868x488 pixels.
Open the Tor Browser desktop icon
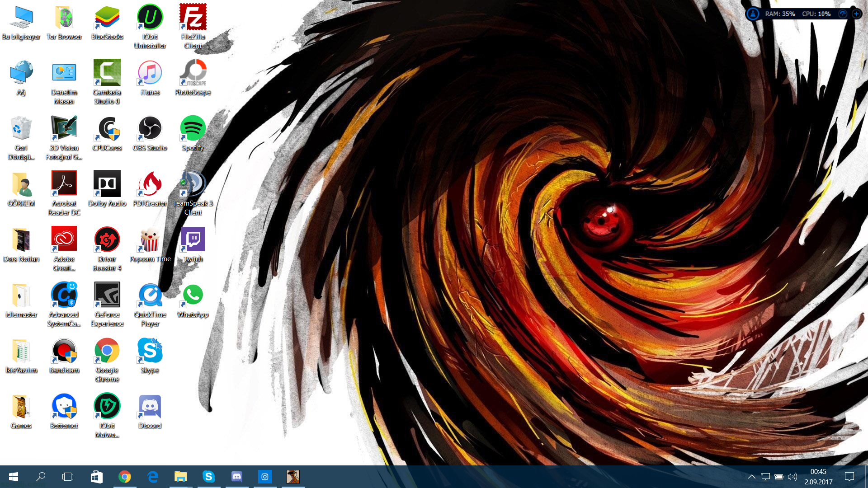tap(64, 23)
